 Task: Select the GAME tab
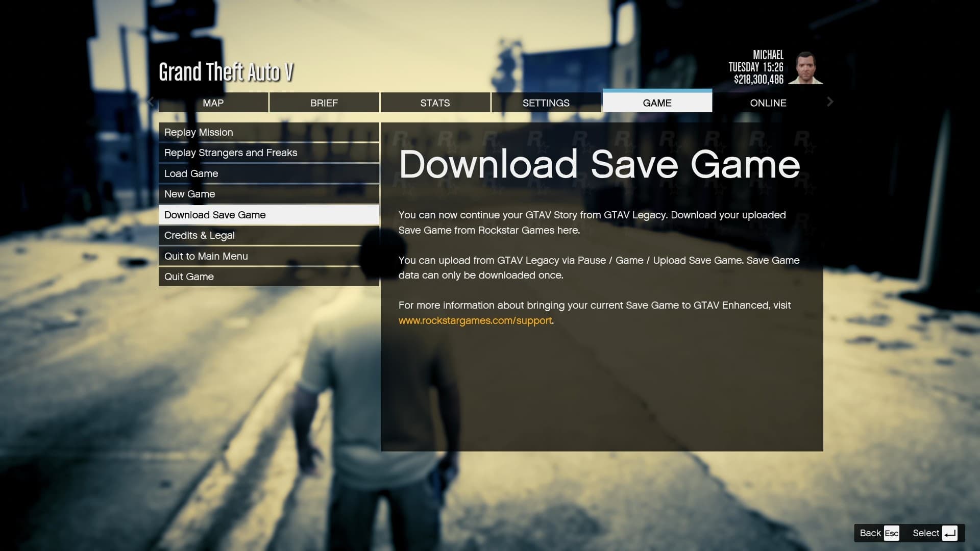(657, 103)
